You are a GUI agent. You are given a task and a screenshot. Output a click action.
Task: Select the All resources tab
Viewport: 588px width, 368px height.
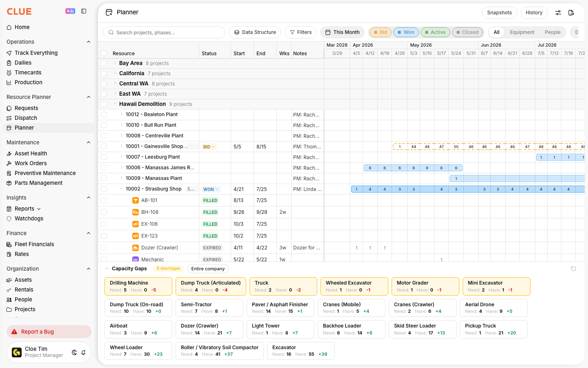pyautogui.click(x=497, y=32)
